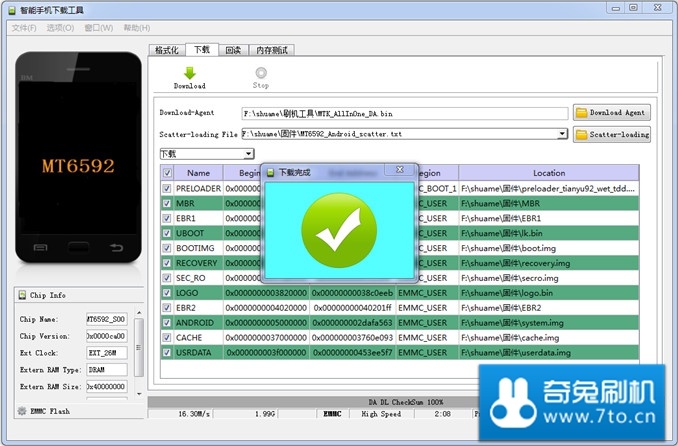Click the green checkmark in the dialog
The image size is (678, 446).
pyautogui.click(x=339, y=231)
